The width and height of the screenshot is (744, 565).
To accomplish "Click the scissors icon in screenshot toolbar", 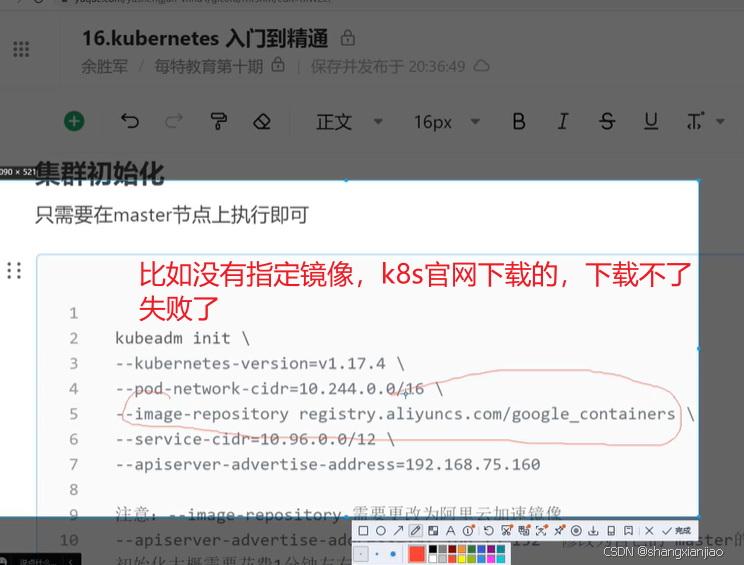I will tap(506, 530).
